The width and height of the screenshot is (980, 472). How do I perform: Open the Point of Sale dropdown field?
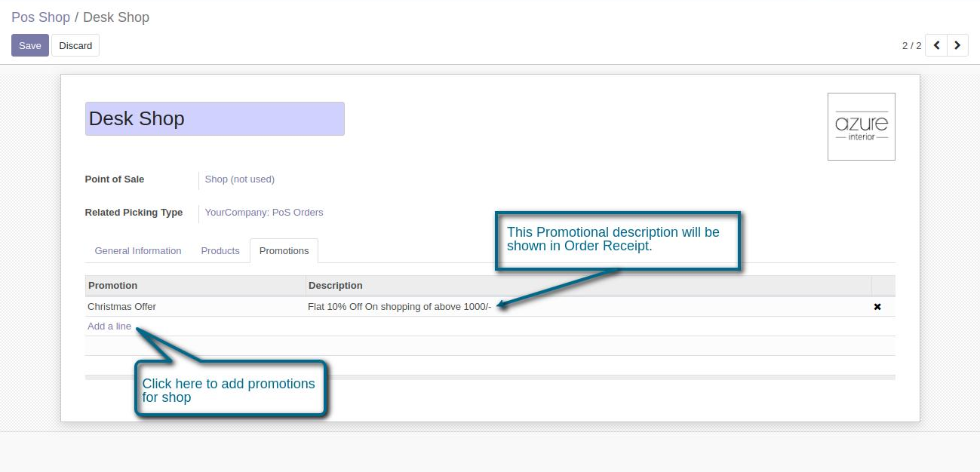click(240, 179)
